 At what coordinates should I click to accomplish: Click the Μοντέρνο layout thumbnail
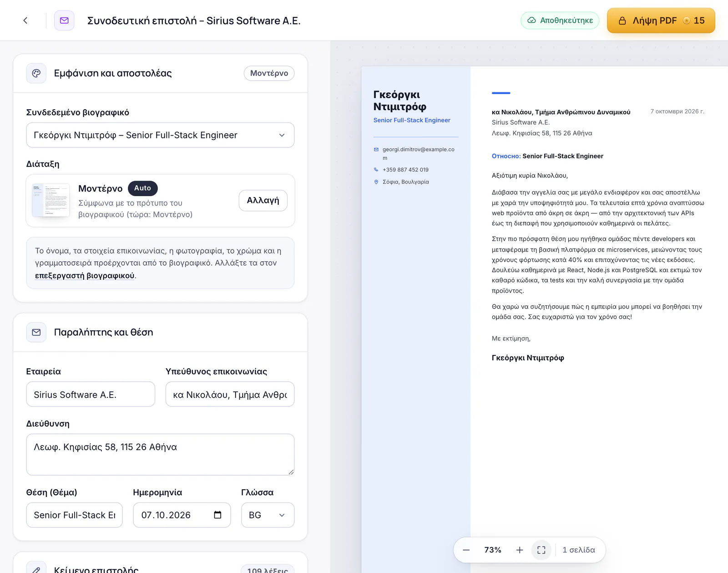point(51,200)
